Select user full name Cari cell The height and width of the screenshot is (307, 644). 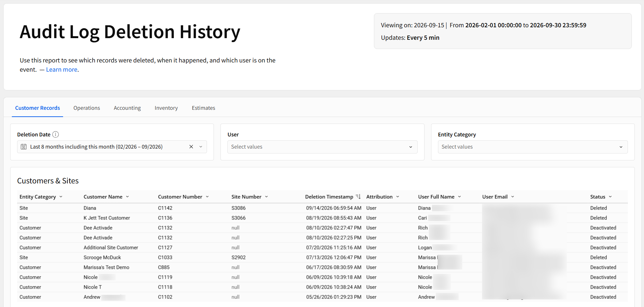point(423,218)
